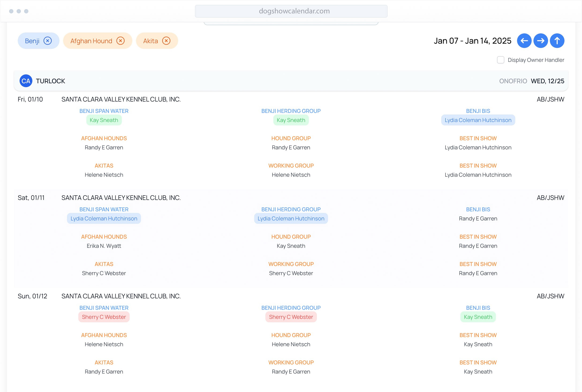Viewport: 582px width, 392px height.
Task: Remove the Akita filter tag
Action: (166, 41)
